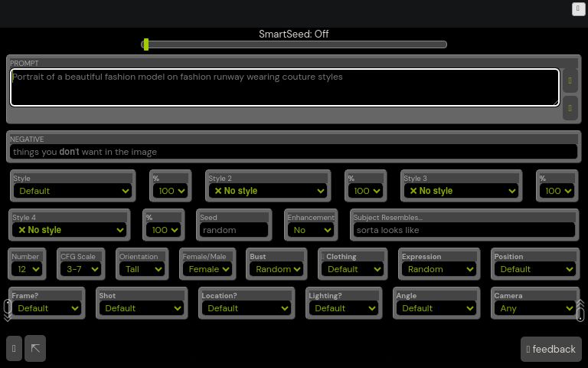Click the white icon button in top-right corner
This screenshot has width=588, height=368.
point(578,9)
